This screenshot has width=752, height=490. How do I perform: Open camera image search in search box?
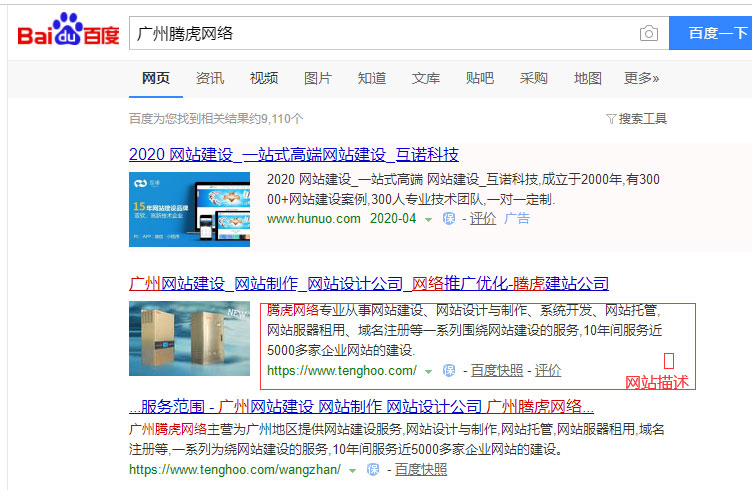[649, 34]
